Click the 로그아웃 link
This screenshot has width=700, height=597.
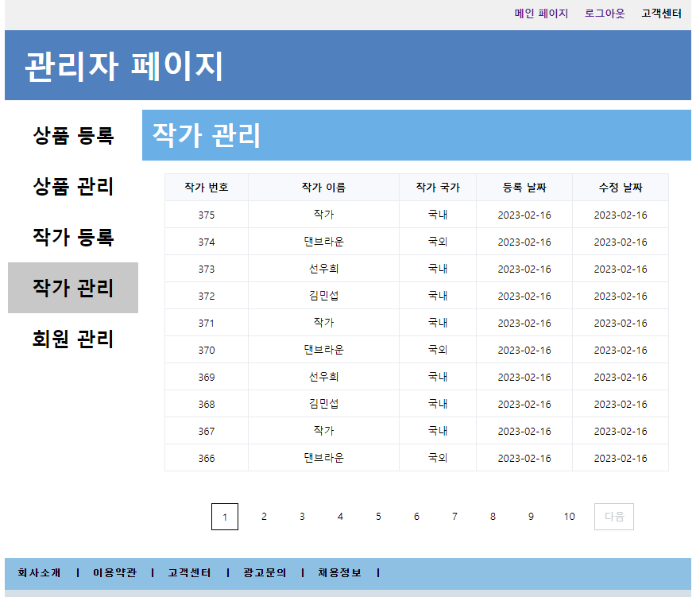pos(605,14)
